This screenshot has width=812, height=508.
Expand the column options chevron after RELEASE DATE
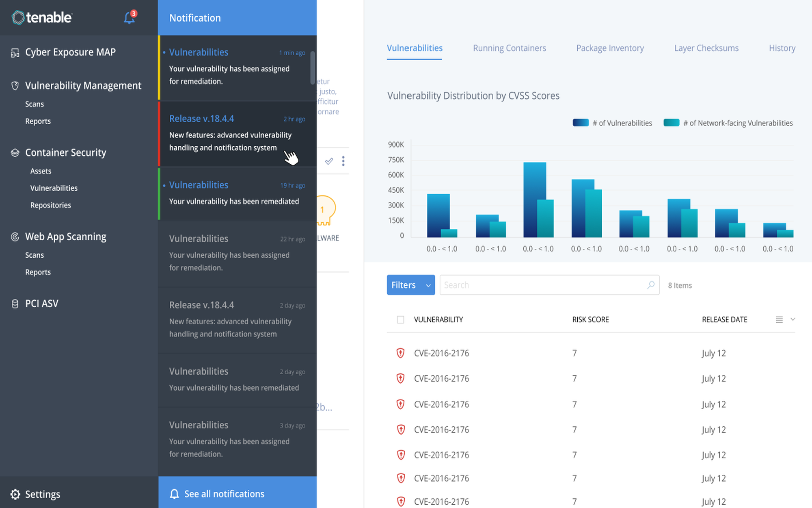tap(793, 319)
